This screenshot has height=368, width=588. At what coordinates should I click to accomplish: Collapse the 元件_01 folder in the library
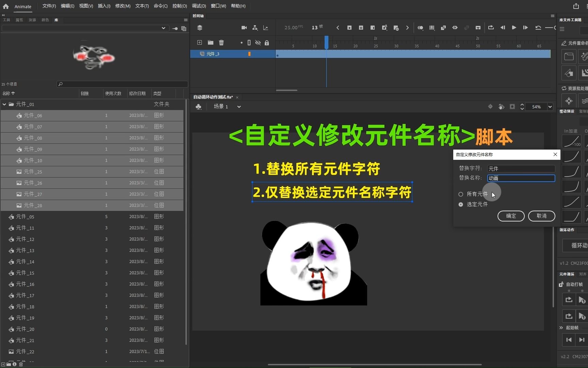4,104
